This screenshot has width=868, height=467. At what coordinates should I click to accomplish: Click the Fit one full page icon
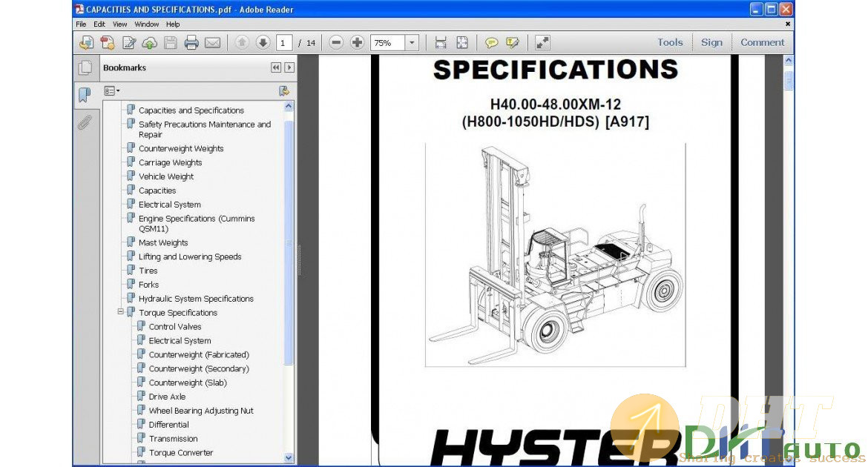461,42
